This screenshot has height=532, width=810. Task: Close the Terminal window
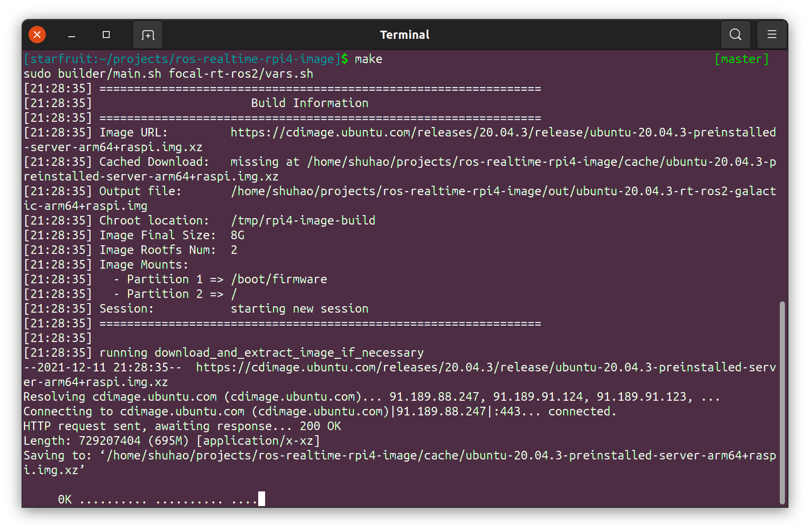[37, 35]
